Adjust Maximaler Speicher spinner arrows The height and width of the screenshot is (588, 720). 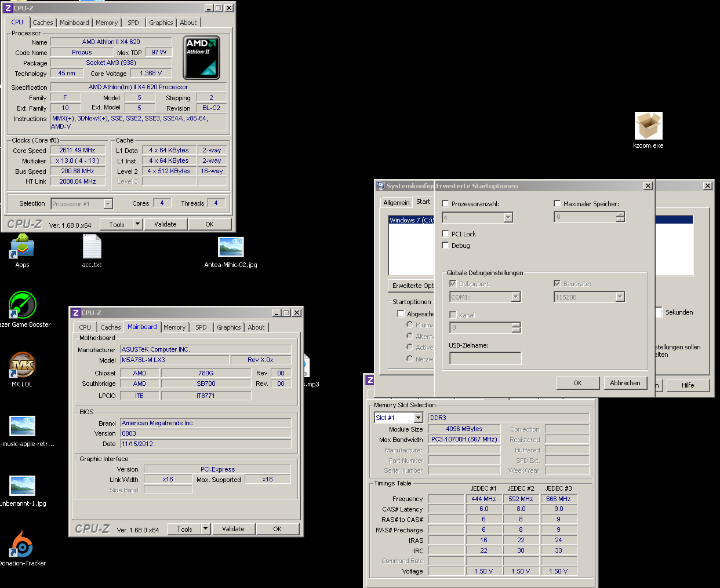(x=620, y=217)
